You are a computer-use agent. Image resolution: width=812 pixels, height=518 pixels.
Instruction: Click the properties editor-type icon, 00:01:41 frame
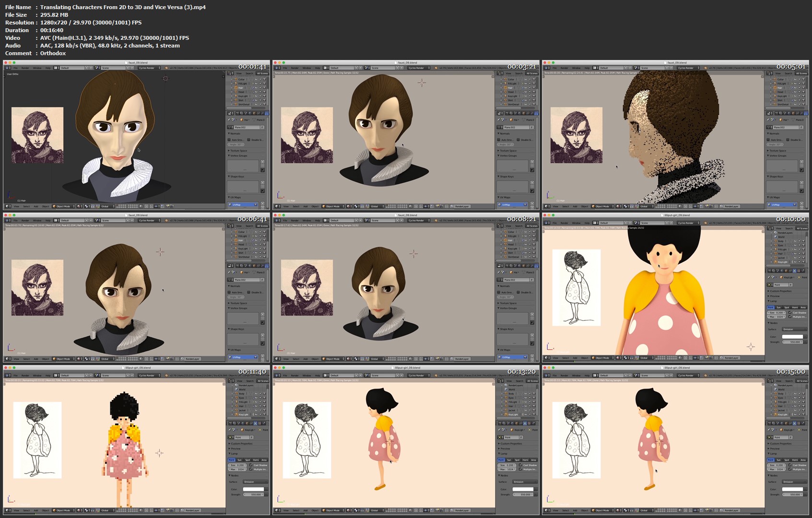pyautogui.click(x=230, y=113)
